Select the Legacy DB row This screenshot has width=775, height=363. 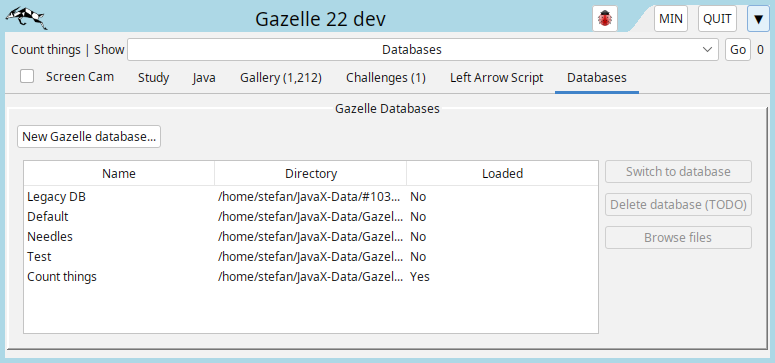click(311, 196)
